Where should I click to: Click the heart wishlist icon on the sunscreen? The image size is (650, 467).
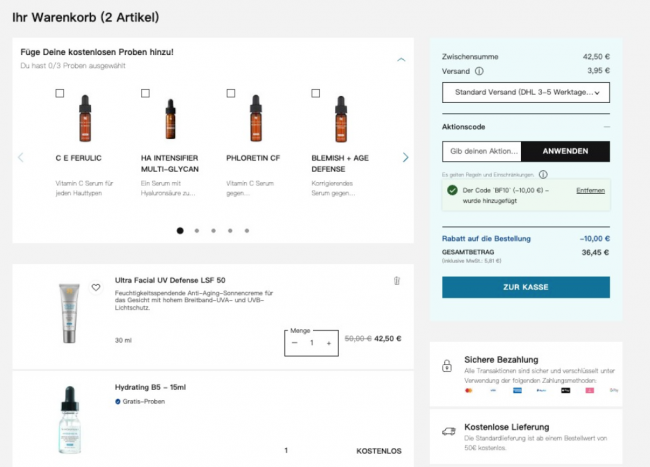click(x=96, y=287)
